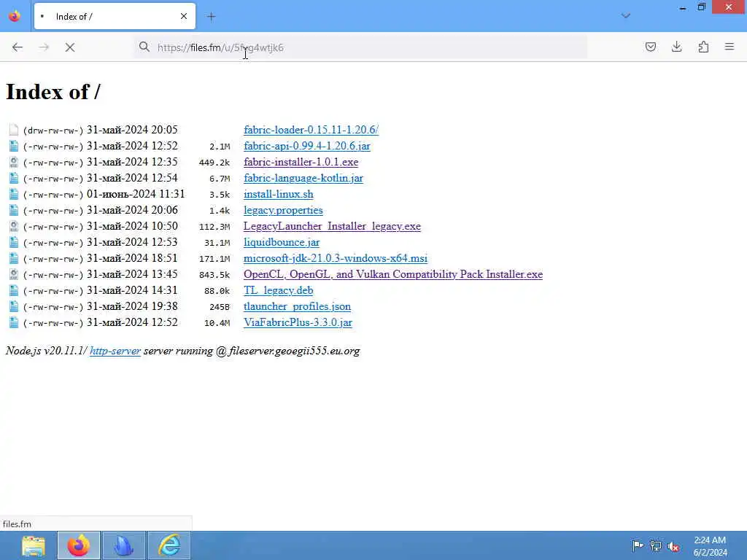Click the file icon beside liquidbounce.jar
Image resolution: width=747 pixels, height=560 pixels.
pyautogui.click(x=14, y=242)
